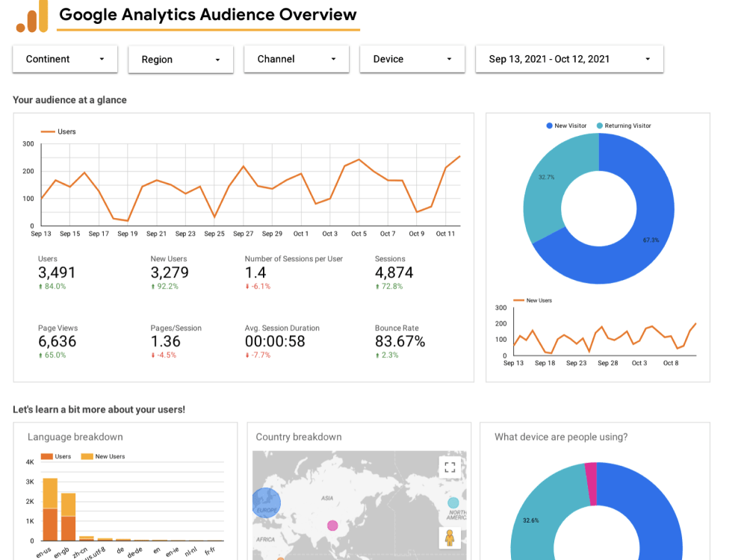Click the 65.0% Page Views change indicator
This screenshot has width=747, height=560.
[52, 355]
